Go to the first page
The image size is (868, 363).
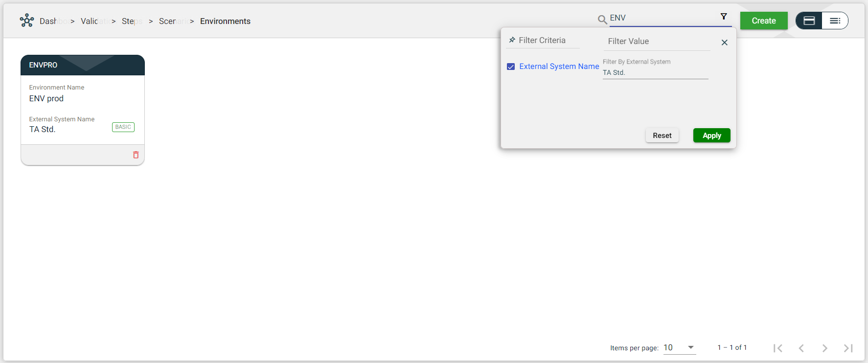pyautogui.click(x=777, y=348)
